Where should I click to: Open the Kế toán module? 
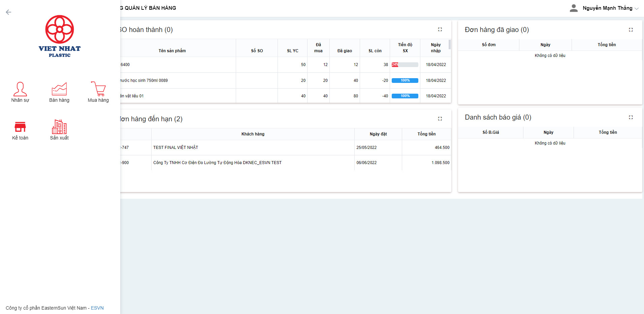click(x=20, y=130)
